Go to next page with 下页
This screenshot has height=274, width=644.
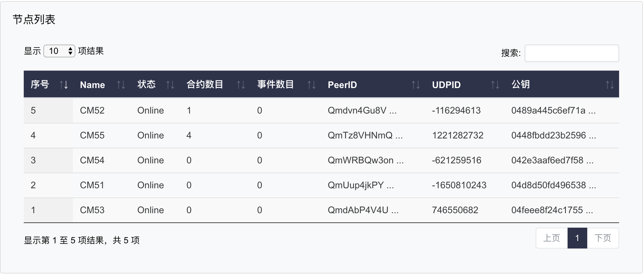603,238
